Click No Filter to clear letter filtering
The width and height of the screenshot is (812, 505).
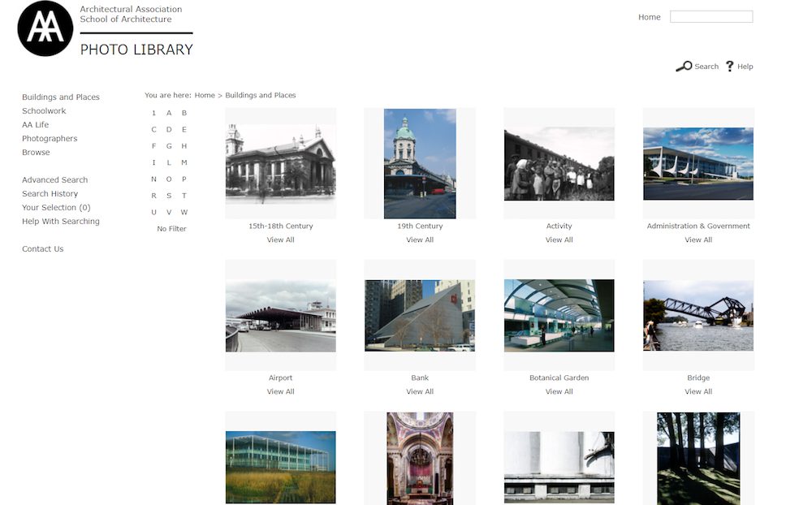pyautogui.click(x=171, y=228)
